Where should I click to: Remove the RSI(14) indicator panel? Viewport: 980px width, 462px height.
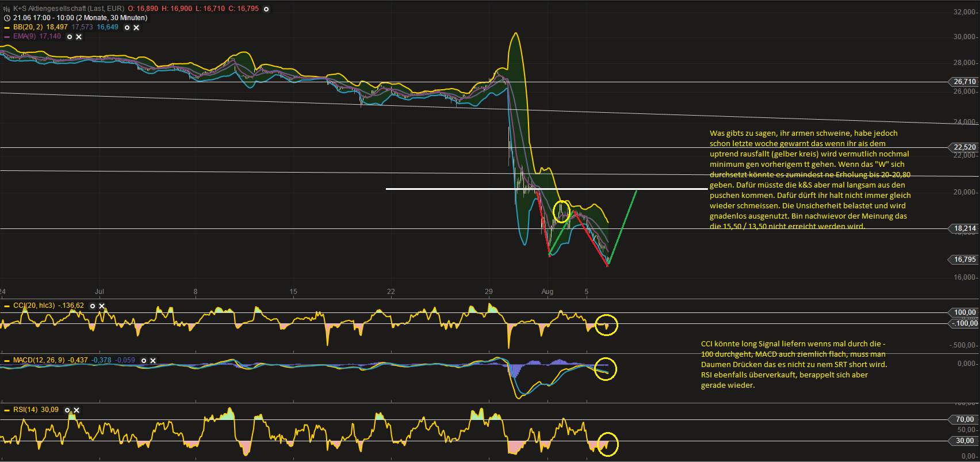(76, 410)
